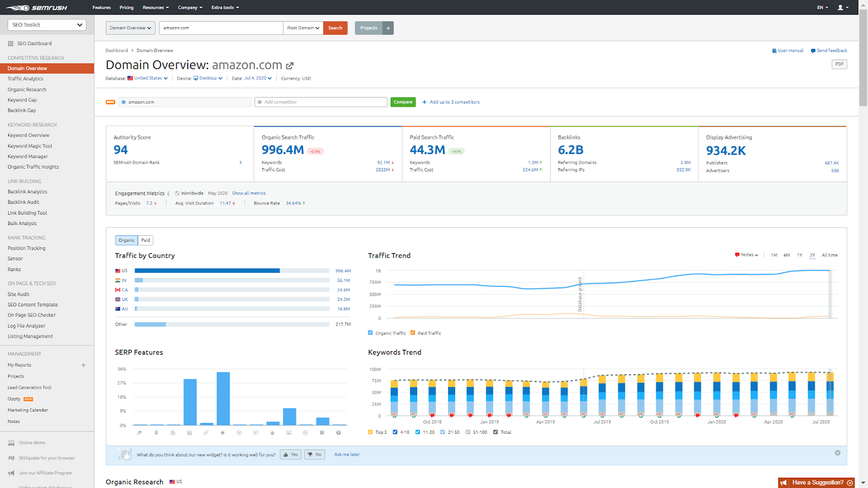Click the United States flag in Database
Image resolution: width=868 pixels, height=488 pixels.
[x=130, y=78]
